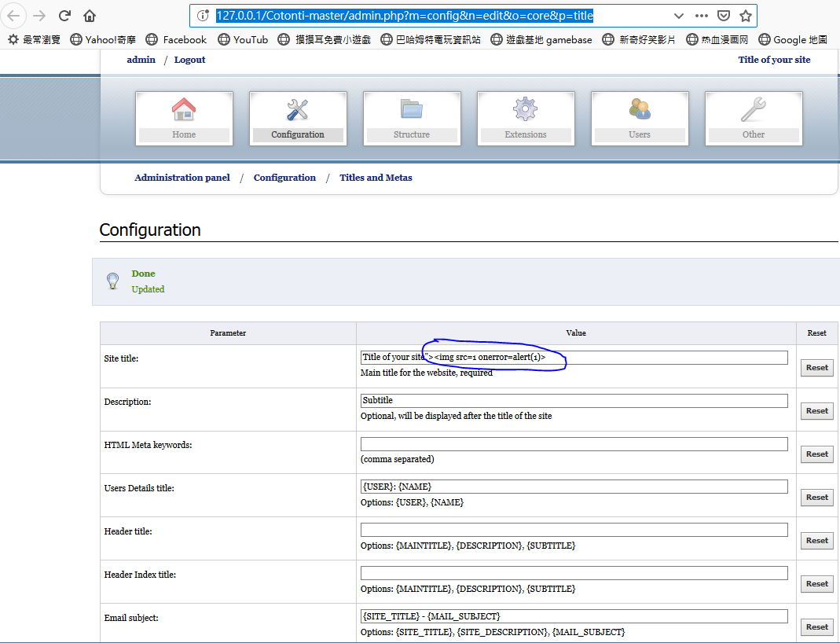Open the Configuration panel icon
Image resolution: width=840 pixels, height=643 pixels.
coord(298,118)
